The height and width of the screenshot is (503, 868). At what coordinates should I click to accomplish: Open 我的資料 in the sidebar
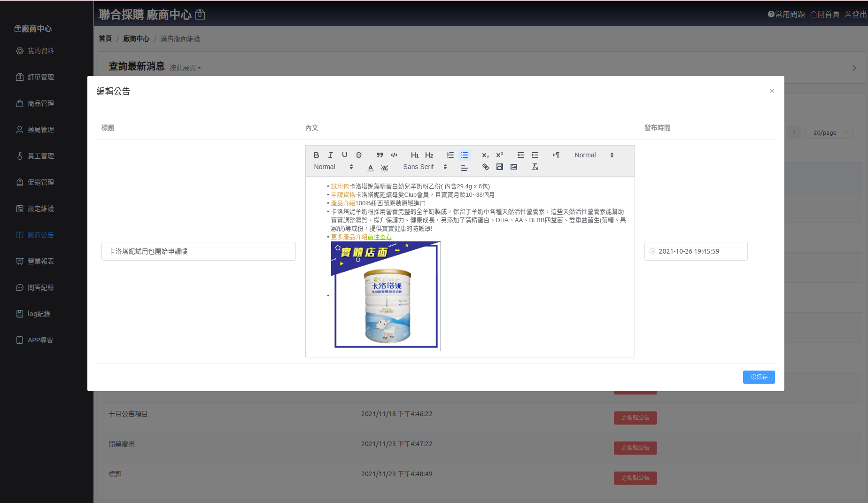(x=41, y=51)
